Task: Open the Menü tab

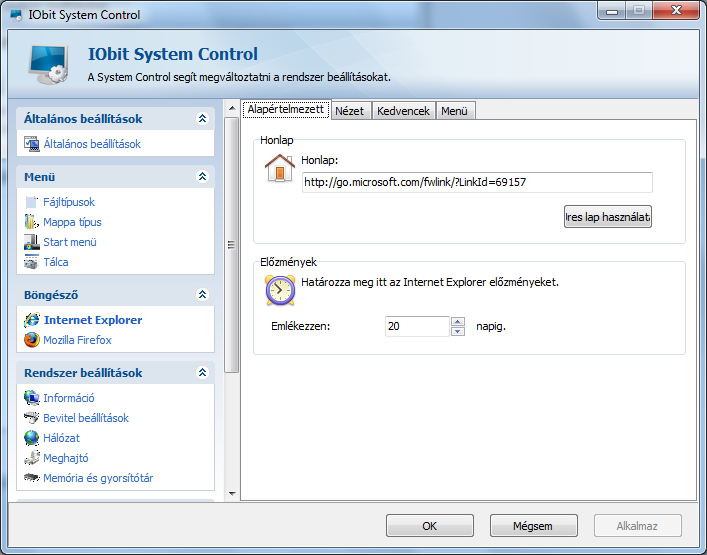Action: [455, 111]
